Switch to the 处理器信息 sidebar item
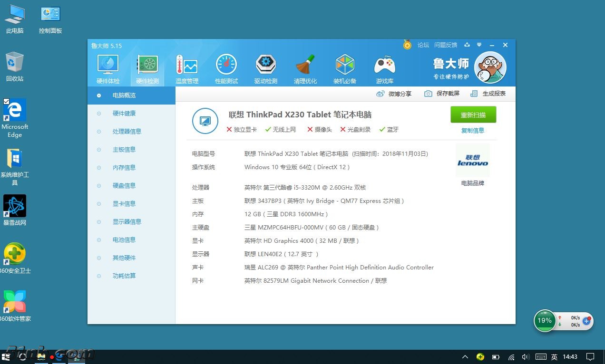Viewport: 605px width, 364px height. pyautogui.click(x=127, y=132)
